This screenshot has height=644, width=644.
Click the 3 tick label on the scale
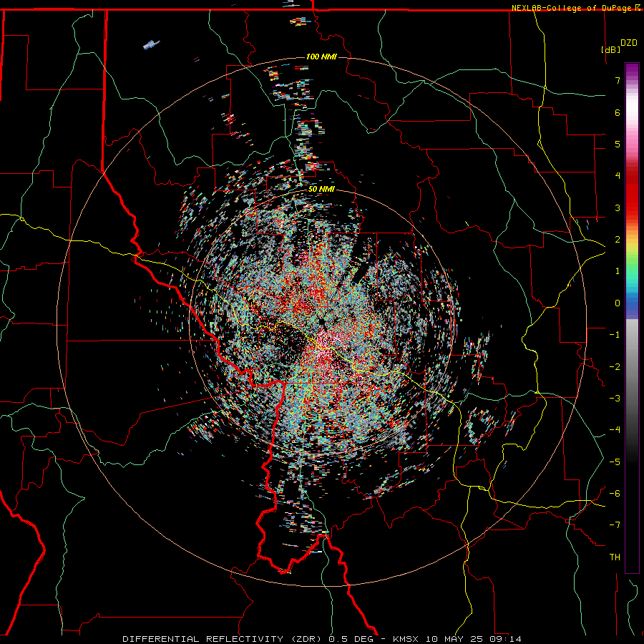pyautogui.click(x=618, y=208)
